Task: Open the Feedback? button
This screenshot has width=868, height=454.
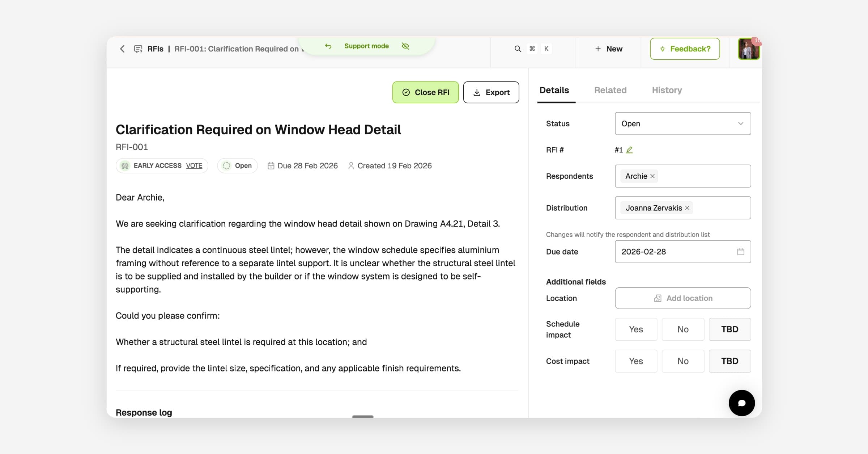Action: click(685, 49)
